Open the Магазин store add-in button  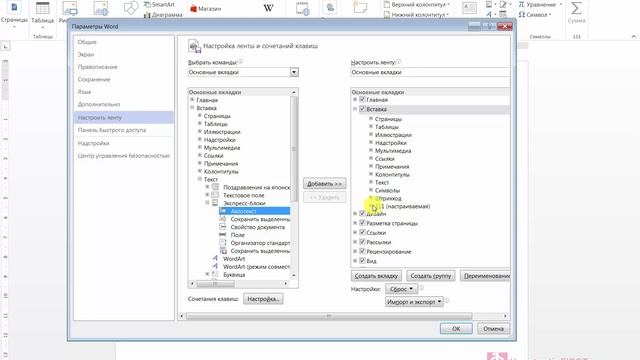(205, 9)
